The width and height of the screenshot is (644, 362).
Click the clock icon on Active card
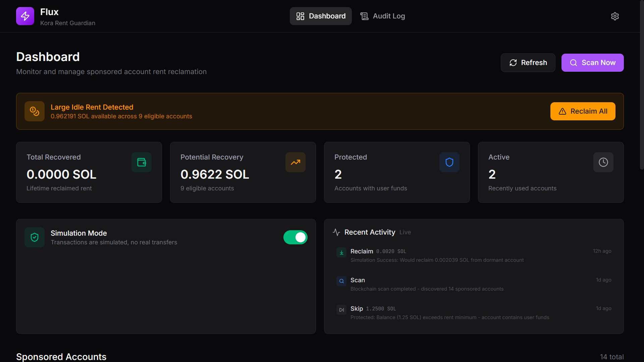pos(603,162)
